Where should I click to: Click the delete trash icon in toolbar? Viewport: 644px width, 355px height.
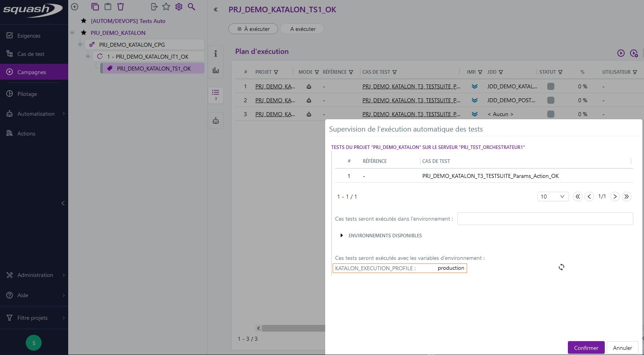point(121,7)
